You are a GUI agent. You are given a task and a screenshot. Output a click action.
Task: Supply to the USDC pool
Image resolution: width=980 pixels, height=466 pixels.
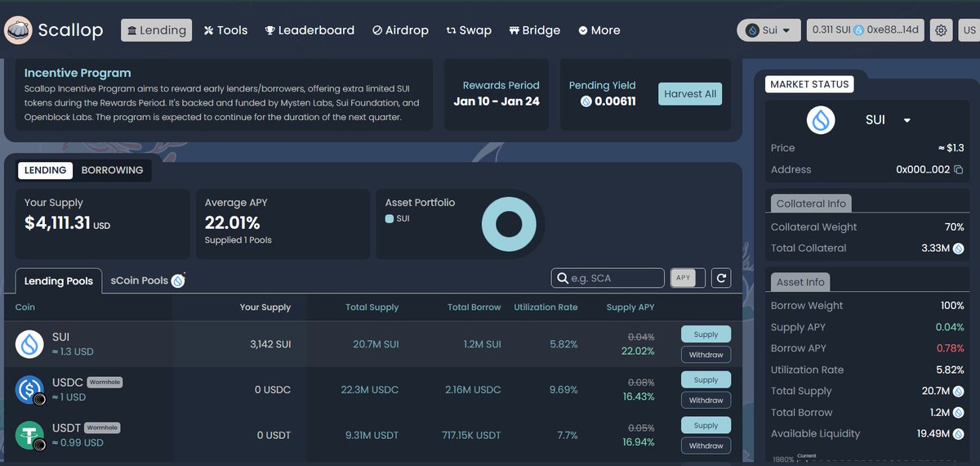[706, 380]
